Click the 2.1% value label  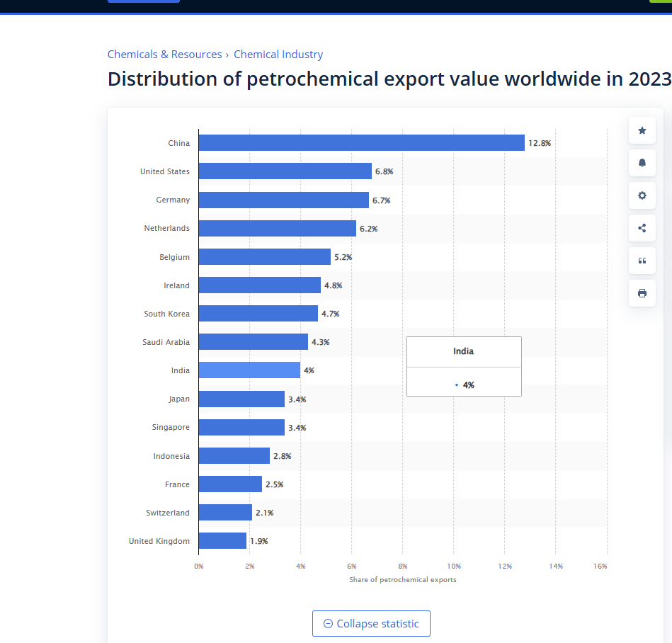(264, 513)
